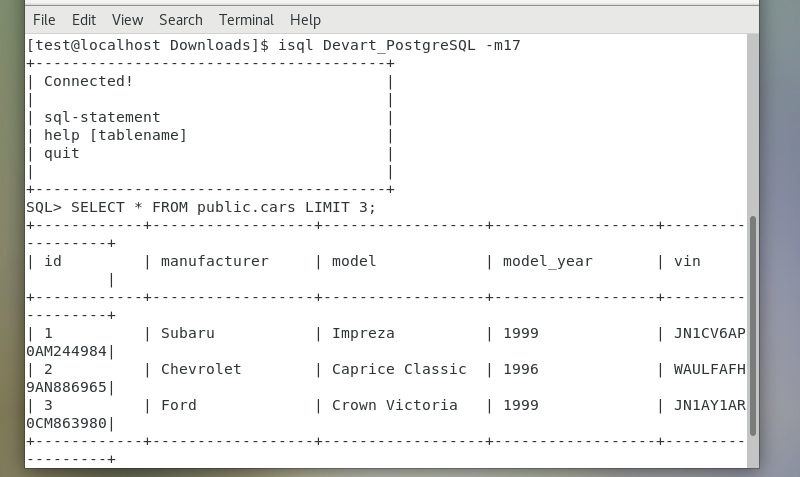
Task: Click the 1996 model year cell
Action: pyautogui.click(x=521, y=369)
